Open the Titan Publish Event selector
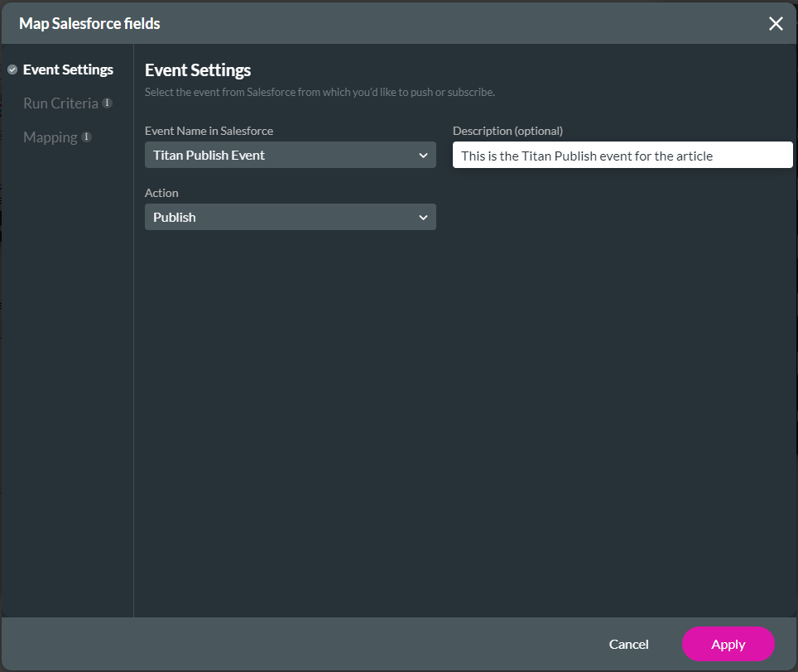798x672 pixels. tap(290, 155)
